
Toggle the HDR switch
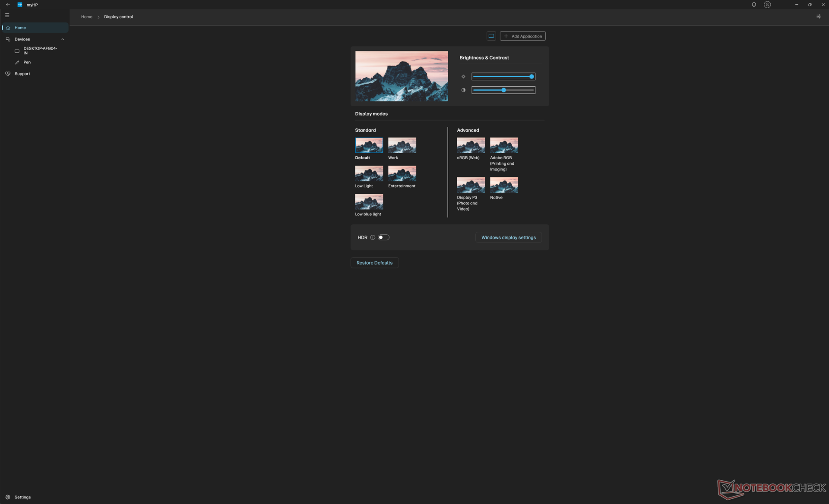click(x=383, y=237)
